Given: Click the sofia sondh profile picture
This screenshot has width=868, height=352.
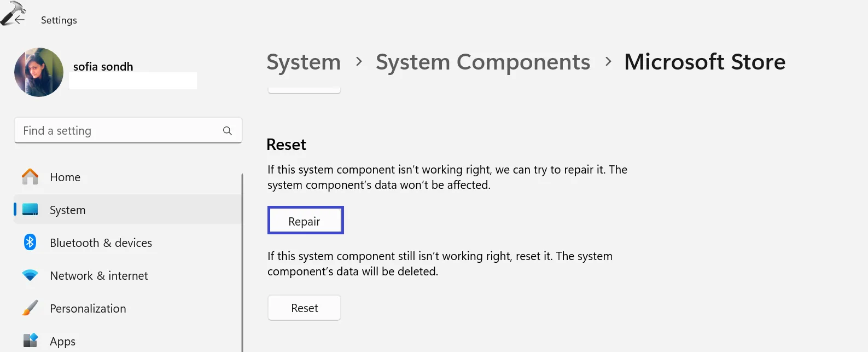Looking at the screenshot, I should point(39,72).
